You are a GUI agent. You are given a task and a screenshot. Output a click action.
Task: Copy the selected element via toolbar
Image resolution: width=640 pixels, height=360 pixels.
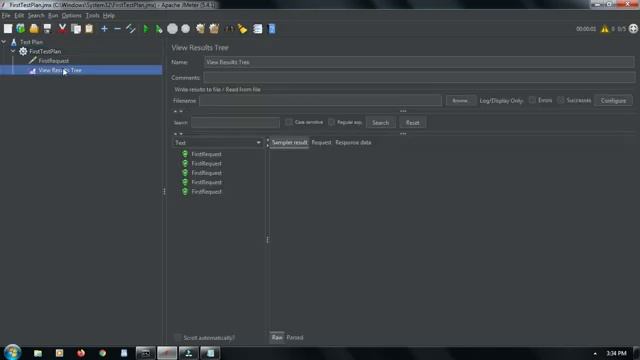[76, 29]
